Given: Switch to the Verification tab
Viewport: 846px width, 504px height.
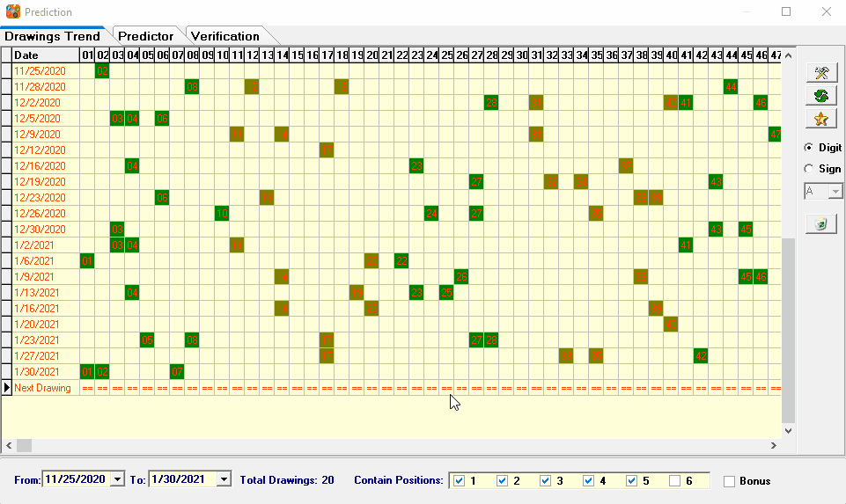Looking at the screenshot, I should [x=225, y=36].
